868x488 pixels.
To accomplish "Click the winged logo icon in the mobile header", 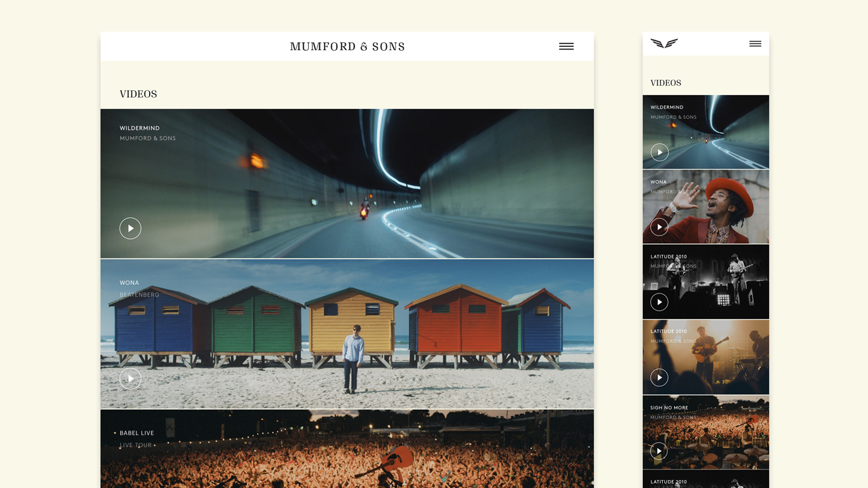I will [664, 44].
